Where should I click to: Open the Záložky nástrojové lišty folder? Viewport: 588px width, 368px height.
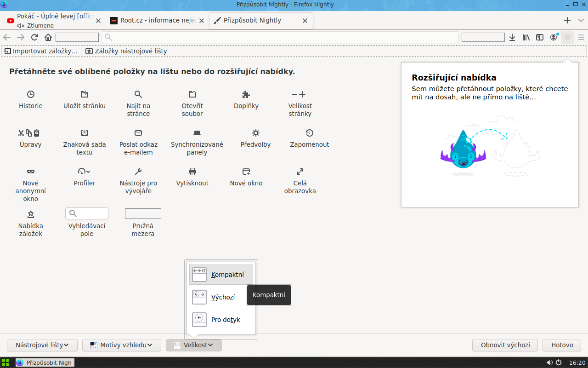[126, 51]
